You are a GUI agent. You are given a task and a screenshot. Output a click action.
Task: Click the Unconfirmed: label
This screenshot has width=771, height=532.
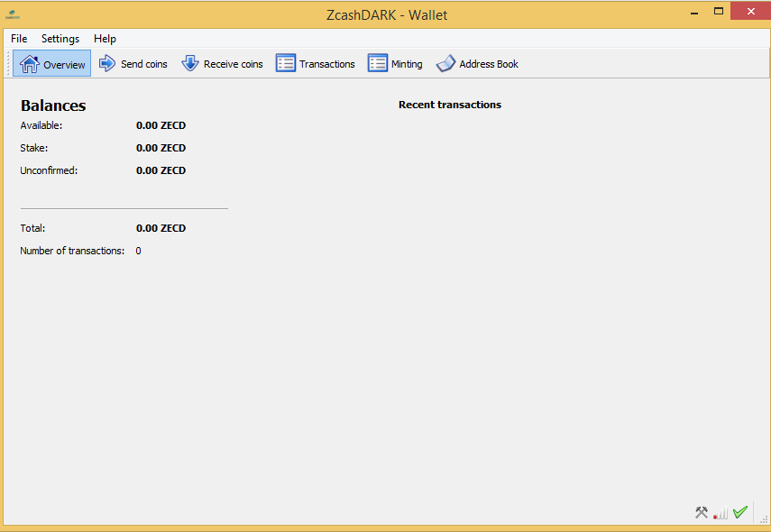(x=49, y=170)
